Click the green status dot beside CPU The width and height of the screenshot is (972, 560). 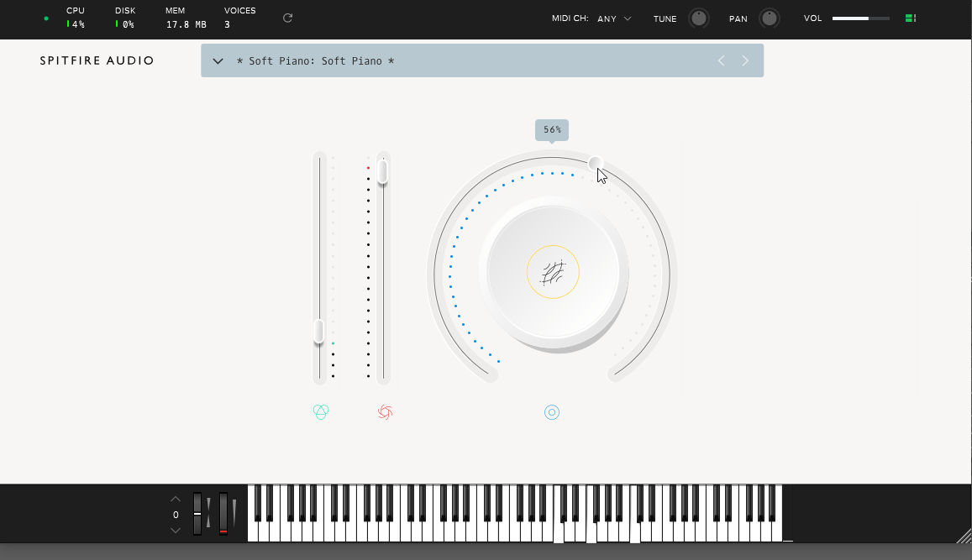46,17
